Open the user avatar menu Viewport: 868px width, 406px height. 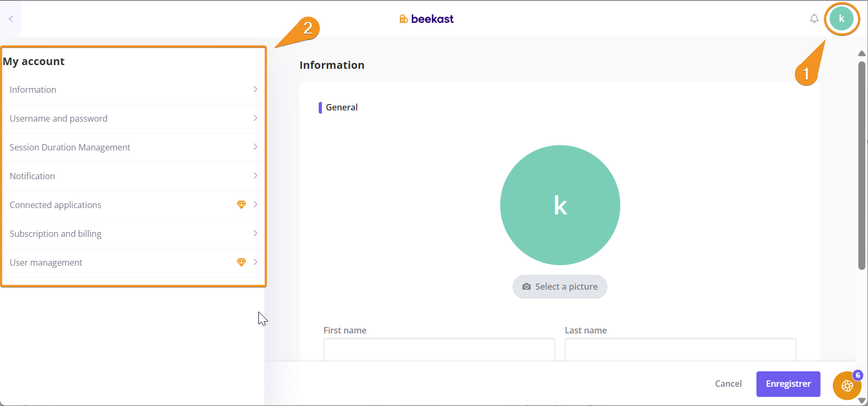point(841,19)
